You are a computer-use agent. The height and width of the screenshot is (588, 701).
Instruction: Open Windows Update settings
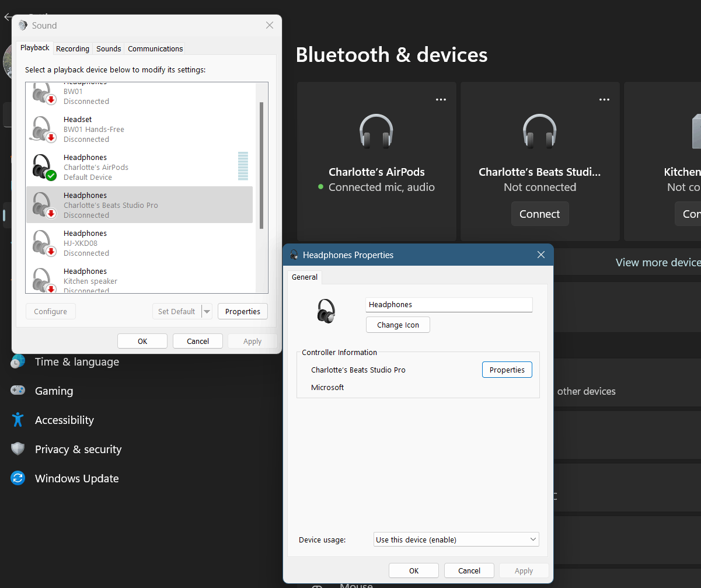click(76, 478)
